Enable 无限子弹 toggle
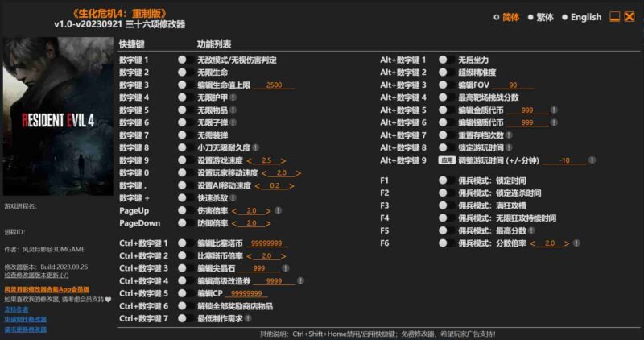The width and height of the screenshot is (644, 340). [x=186, y=122]
